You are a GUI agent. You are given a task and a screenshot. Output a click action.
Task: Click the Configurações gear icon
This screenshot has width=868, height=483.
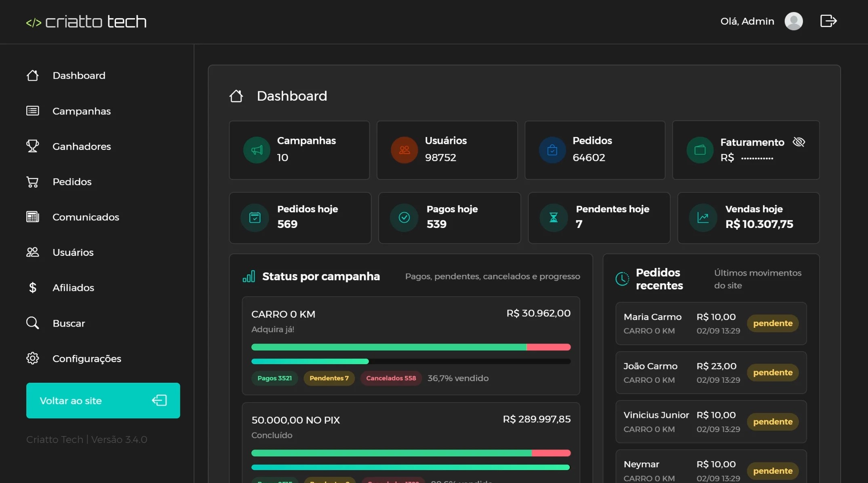33,359
